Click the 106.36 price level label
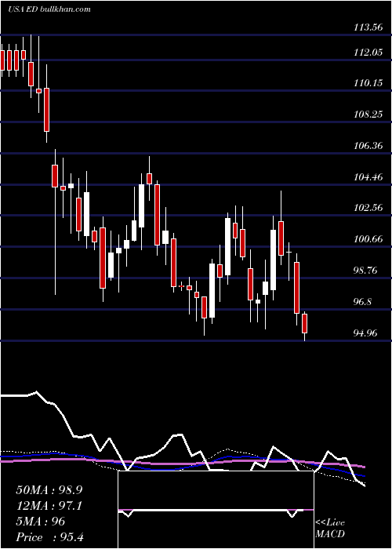Viewport: 392px width, 549px height. [x=368, y=146]
